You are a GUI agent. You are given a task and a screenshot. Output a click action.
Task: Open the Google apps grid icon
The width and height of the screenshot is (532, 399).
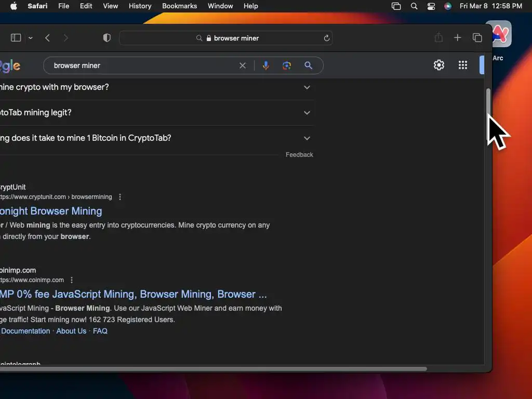463,65
